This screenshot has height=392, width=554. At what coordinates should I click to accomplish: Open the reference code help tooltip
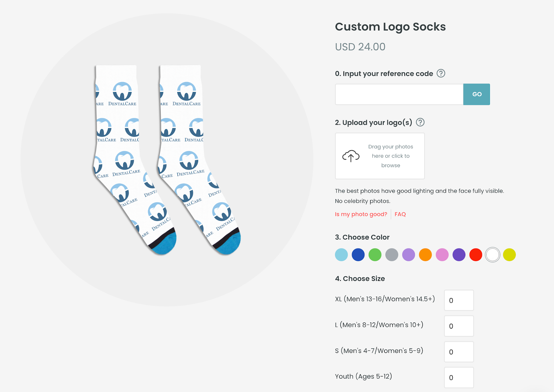440,73
